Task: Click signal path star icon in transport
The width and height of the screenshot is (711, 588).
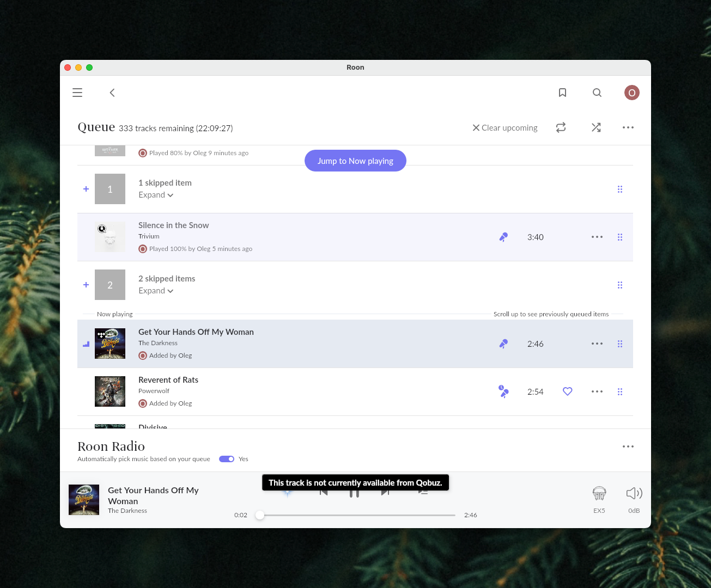Action: tap(287, 493)
